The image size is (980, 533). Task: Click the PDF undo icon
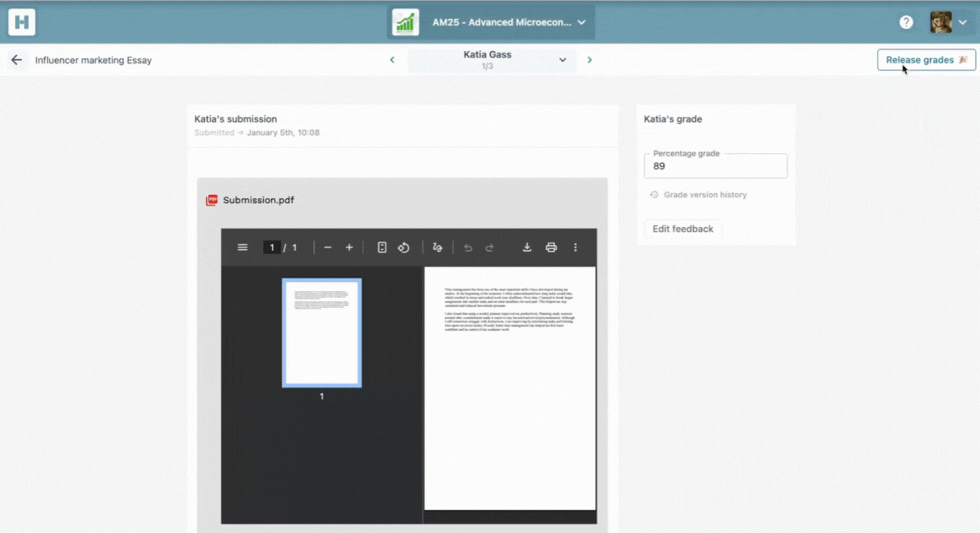pos(468,248)
